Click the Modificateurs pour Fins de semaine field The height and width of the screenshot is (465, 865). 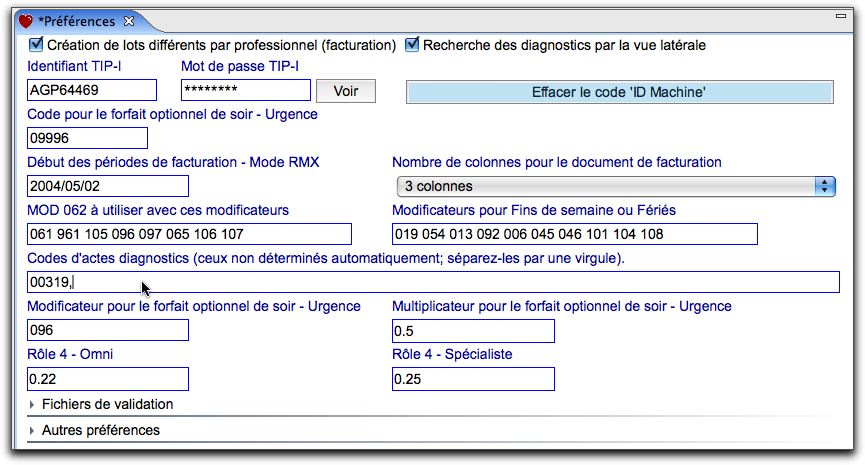575,234
